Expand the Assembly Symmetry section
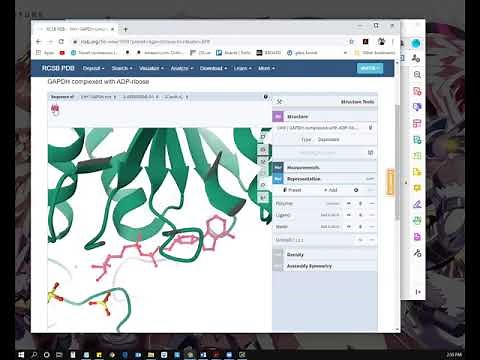 (325, 266)
